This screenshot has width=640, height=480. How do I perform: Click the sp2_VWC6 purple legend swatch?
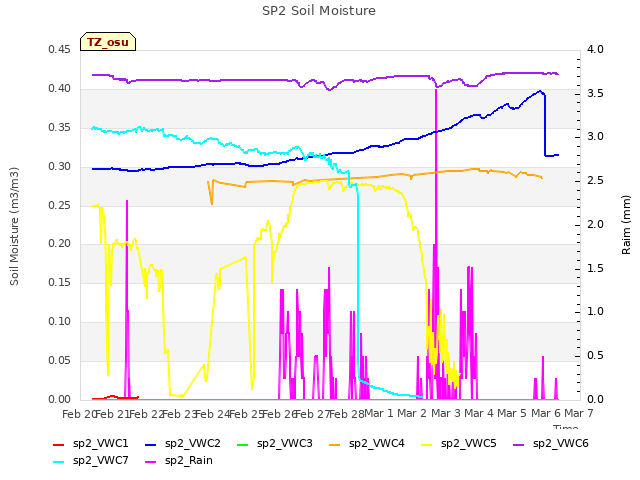pyautogui.click(x=518, y=444)
